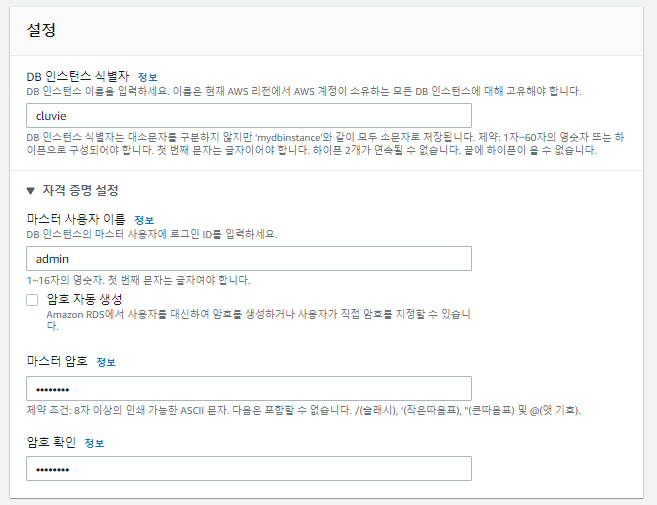Collapse the 자격 증명 설정 disclosure triangle
This screenshot has height=505, width=657.
(30, 191)
